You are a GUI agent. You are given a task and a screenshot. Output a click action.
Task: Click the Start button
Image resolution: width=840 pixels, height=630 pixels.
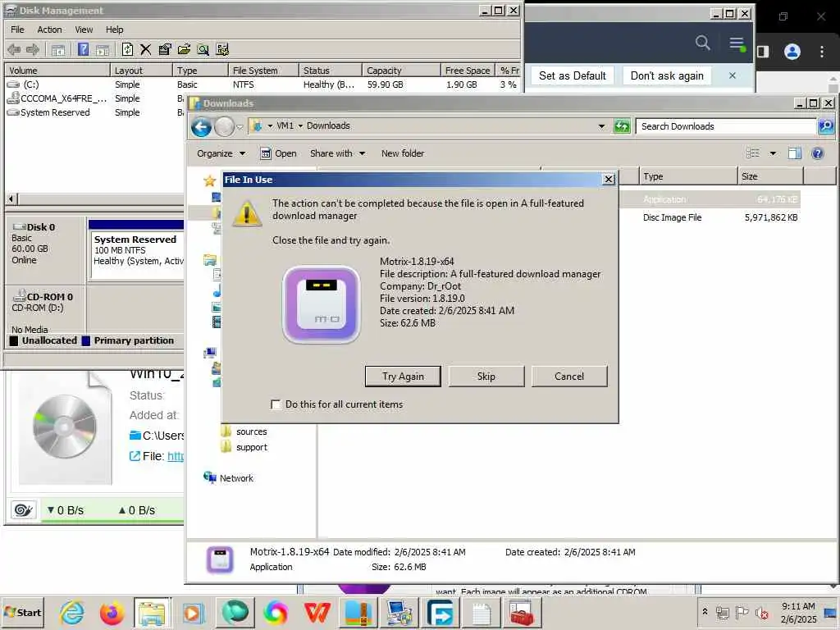pyautogui.click(x=23, y=612)
